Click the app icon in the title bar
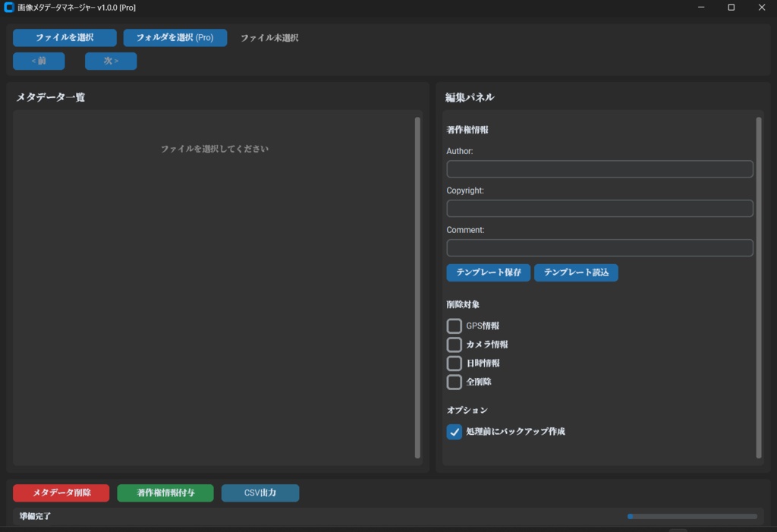The width and height of the screenshot is (777, 532). (x=9, y=8)
